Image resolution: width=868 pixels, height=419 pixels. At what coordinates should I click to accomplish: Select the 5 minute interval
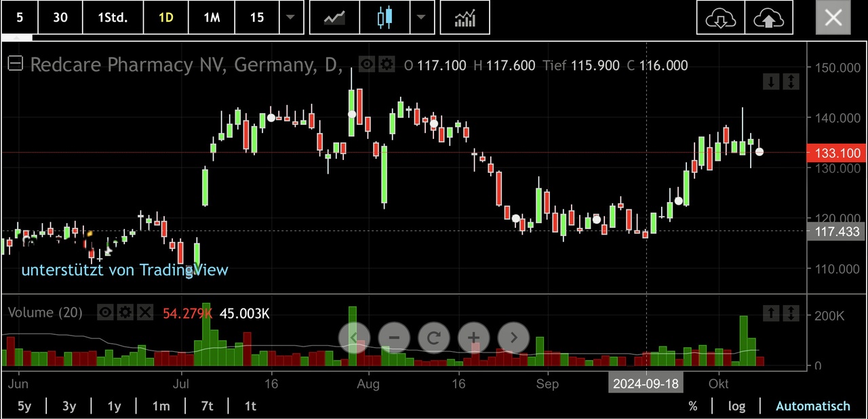tap(20, 18)
